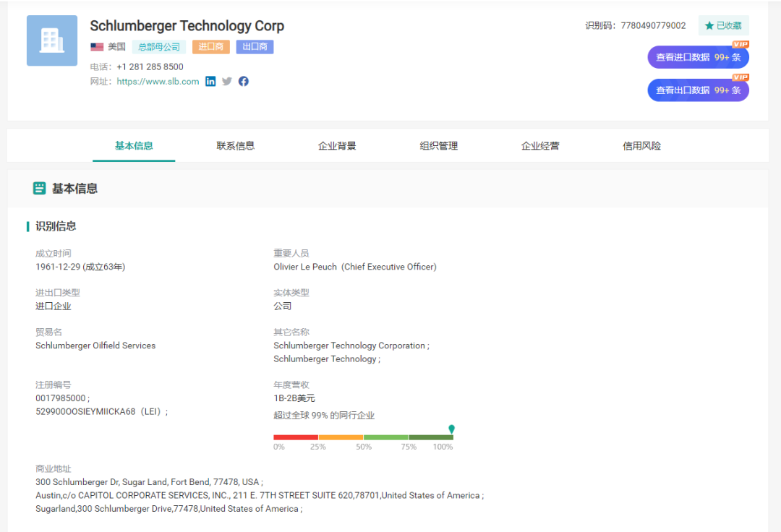Click the identifier code 7780490779002

[x=653, y=25]
